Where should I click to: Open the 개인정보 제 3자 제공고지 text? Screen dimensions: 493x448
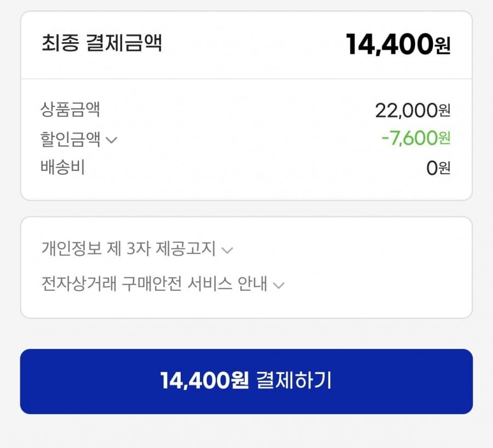click(128, 248)
